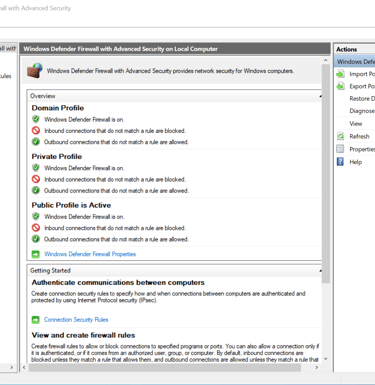Viewport: 375px width, 385px height.
Task: Click Private Profile firewall on shield icon
Action: coord(36,168)
